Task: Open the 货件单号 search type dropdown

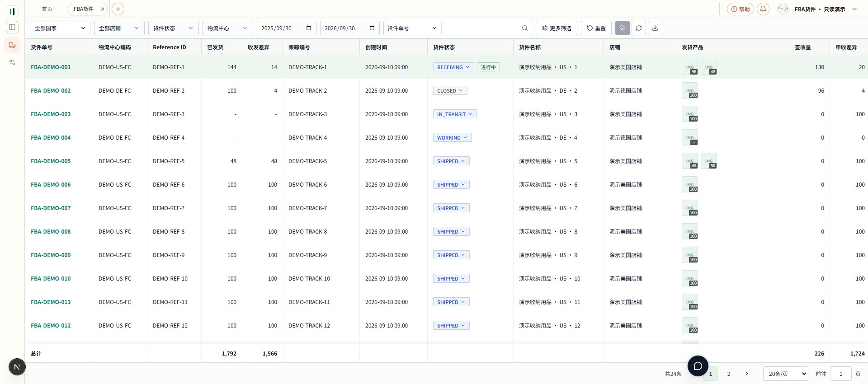Action: 412,28
